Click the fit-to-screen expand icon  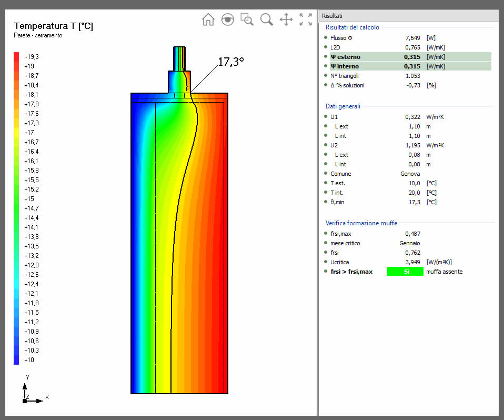(306, 19)
